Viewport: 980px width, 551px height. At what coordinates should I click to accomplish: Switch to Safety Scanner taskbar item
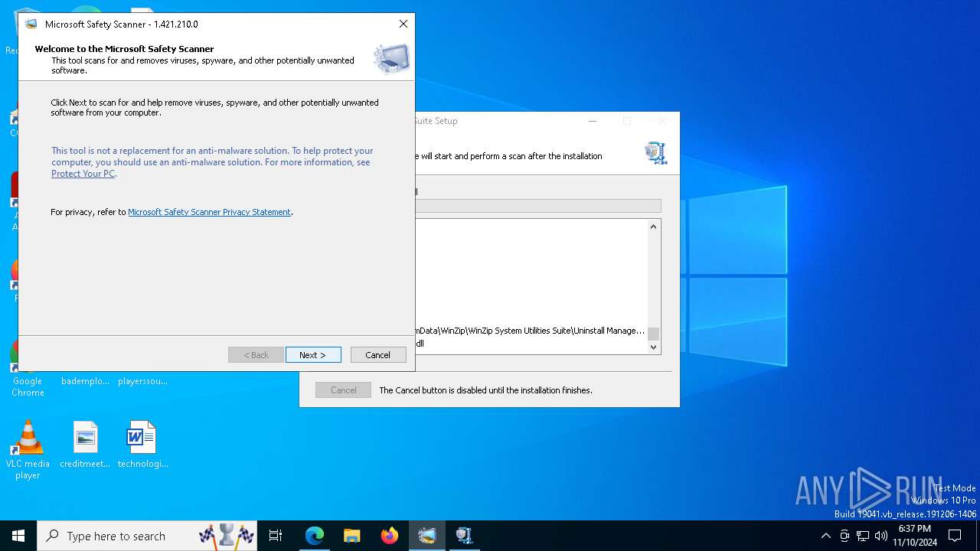click(x=427, y=536)
